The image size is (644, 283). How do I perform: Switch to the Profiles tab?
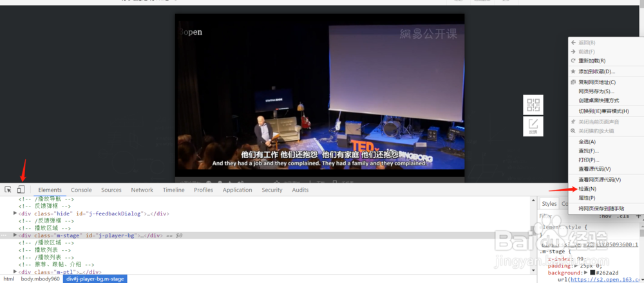click(204, 190)
